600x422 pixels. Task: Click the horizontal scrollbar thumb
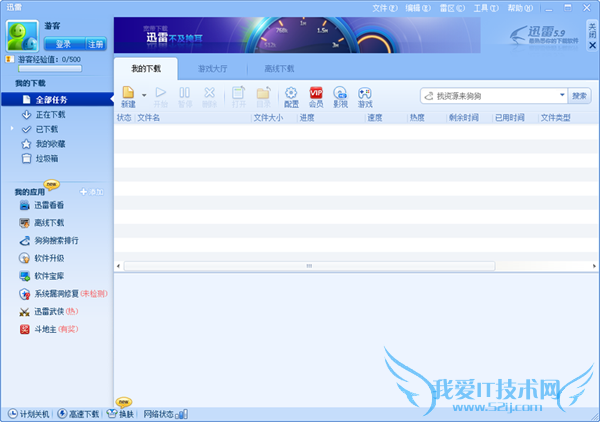point(309,266)
